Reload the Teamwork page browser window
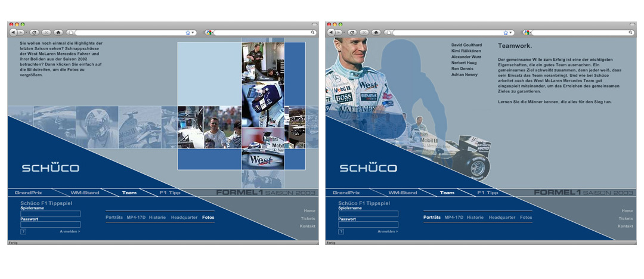This screenshot has width=644, height=279. pyautogui.click(x=352, y=32)
